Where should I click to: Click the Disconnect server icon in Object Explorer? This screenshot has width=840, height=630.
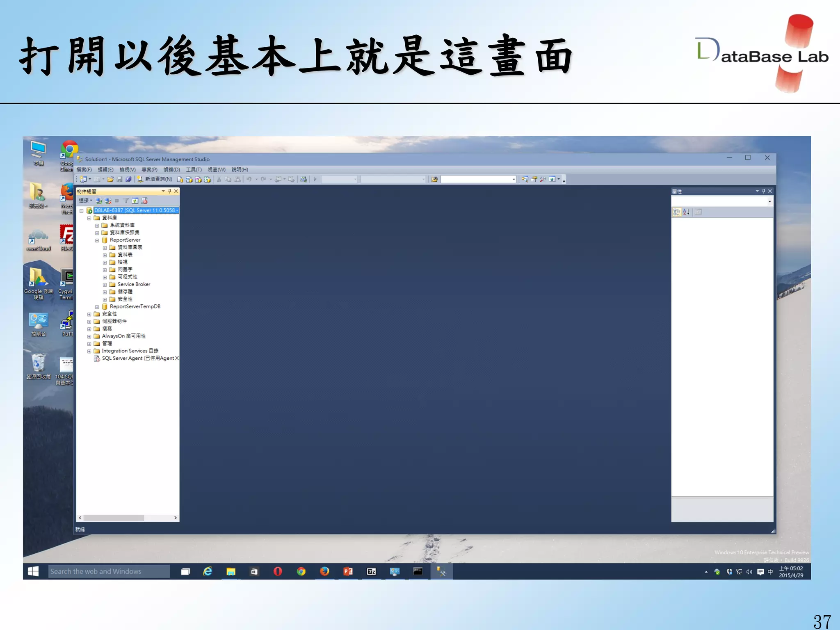pos(108,201)
